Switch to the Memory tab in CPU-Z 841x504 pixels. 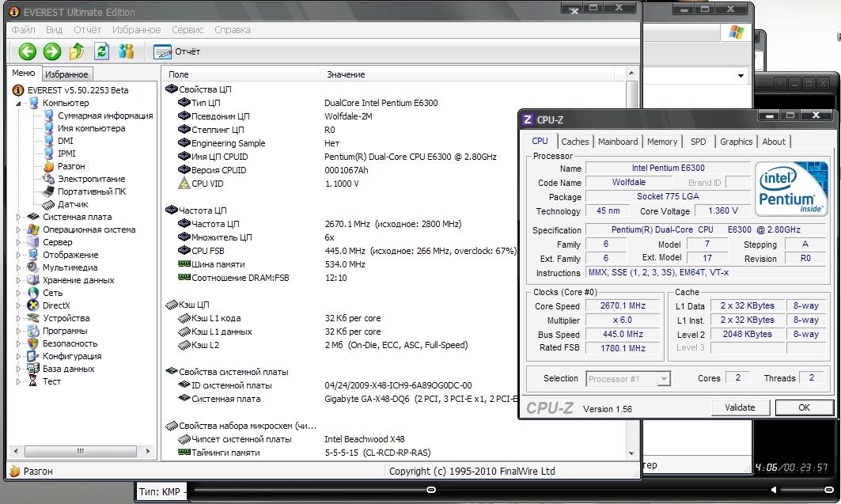point(662,142)
